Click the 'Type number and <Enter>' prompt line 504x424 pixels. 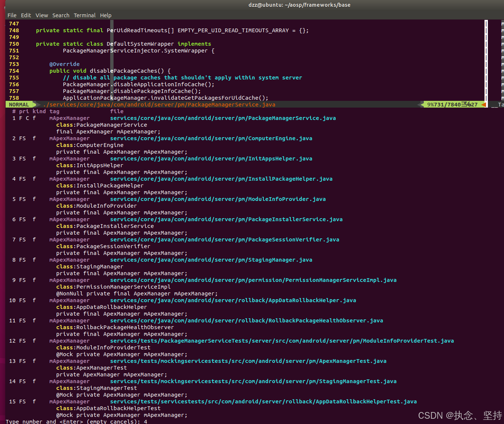point(76,421)
